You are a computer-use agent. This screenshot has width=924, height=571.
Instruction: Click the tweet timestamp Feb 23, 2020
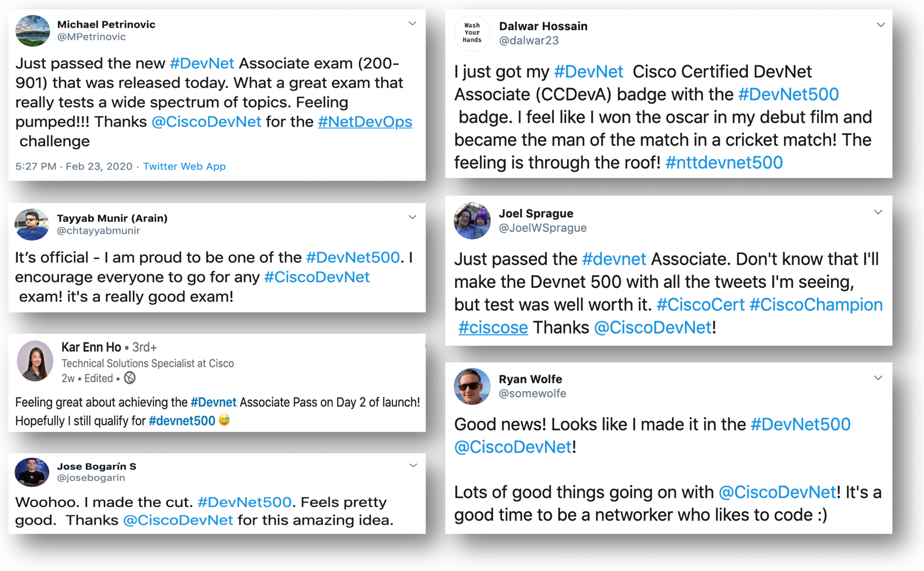click(99, 166)
